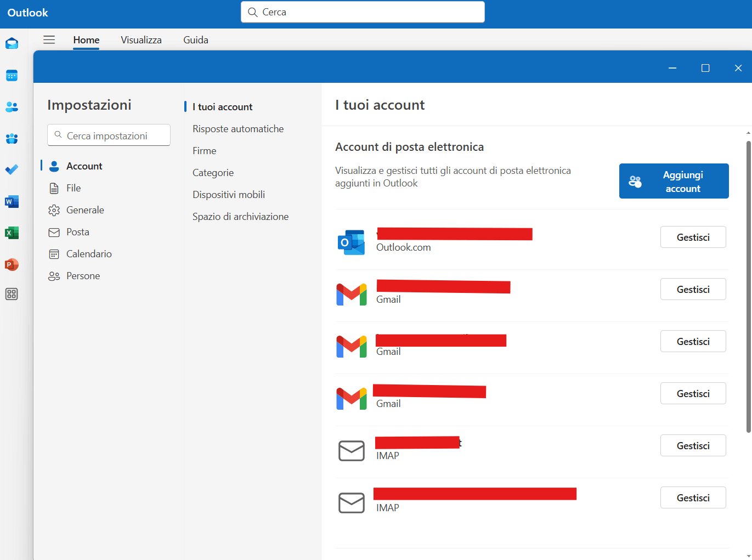Open People contacts in the app rail
This screenshot has width=752, height=560.
click(12, 107)
